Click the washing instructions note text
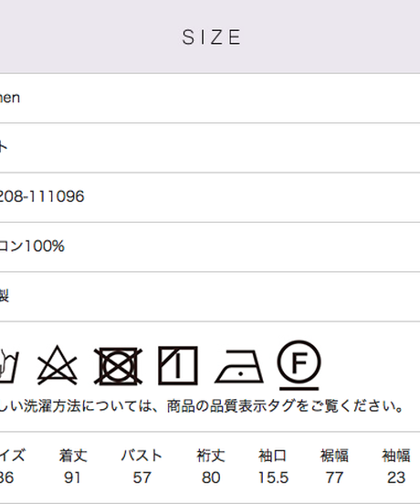The image size is (420, 504). click(x=202, y=406)
